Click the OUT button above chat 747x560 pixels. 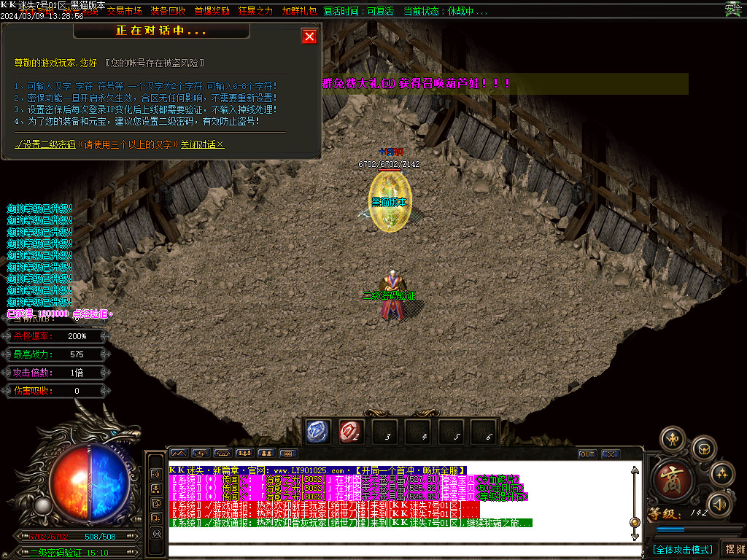click(587, 454)
